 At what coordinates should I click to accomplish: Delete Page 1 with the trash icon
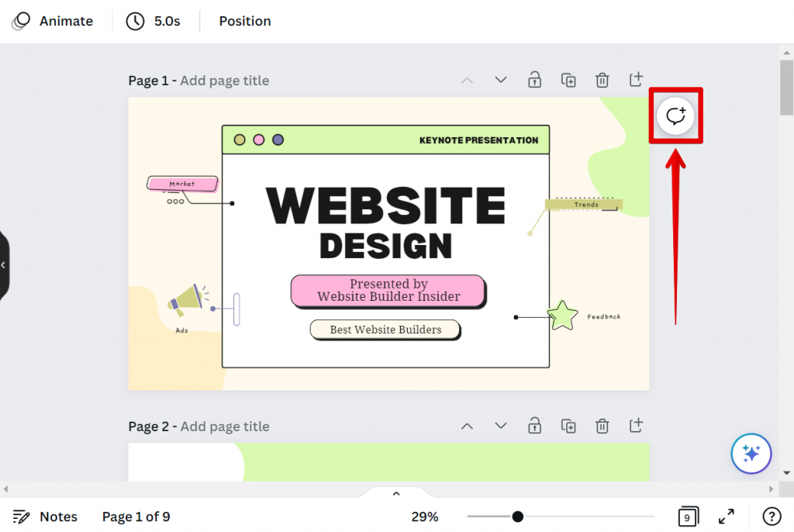[602, 80]
